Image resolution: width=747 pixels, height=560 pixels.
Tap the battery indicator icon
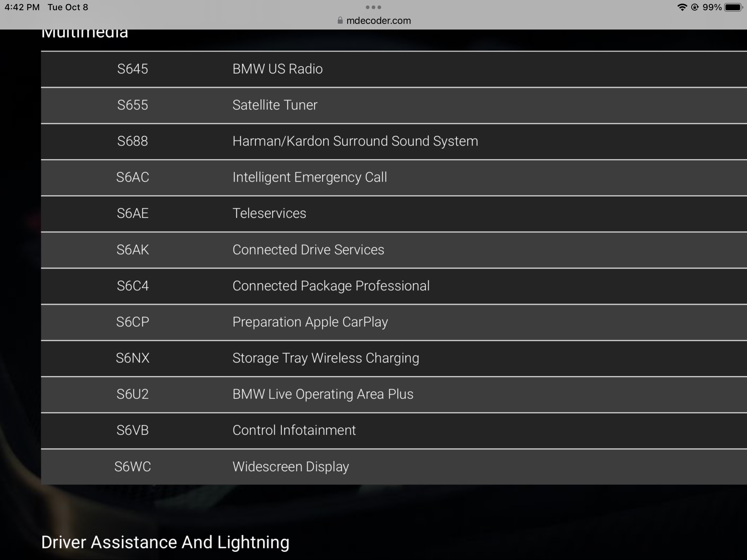tap(734, 7)
